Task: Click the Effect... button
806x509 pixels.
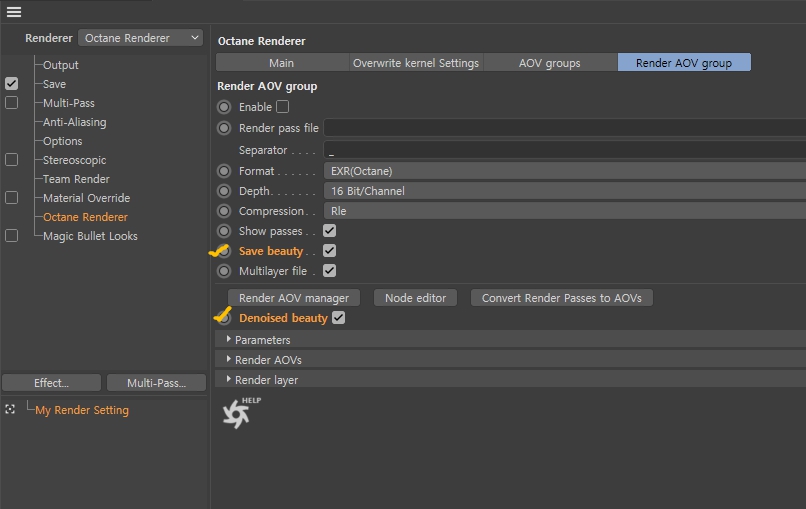Action: click(x=51, y=383)
